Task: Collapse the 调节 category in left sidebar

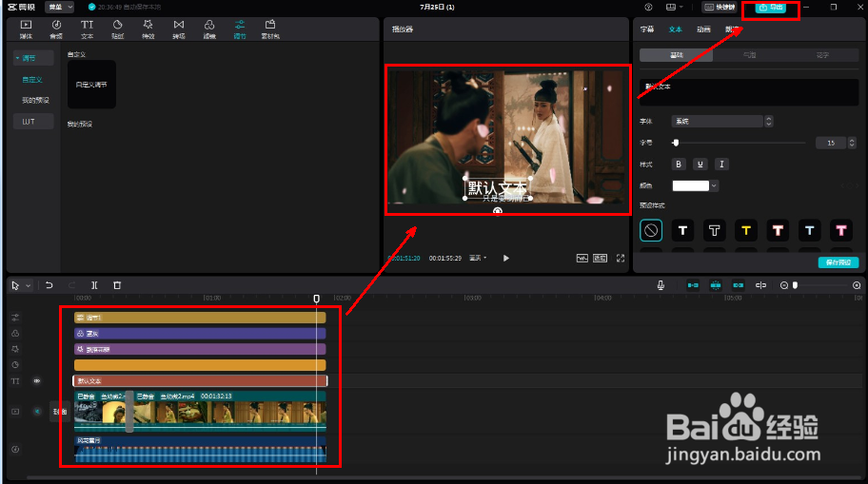Action: coord(18,58)
